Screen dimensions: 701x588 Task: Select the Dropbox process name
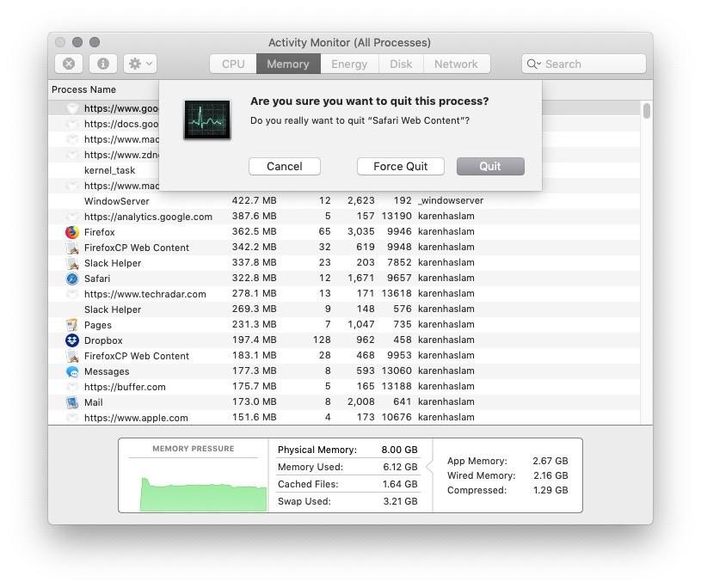[103, 340]
